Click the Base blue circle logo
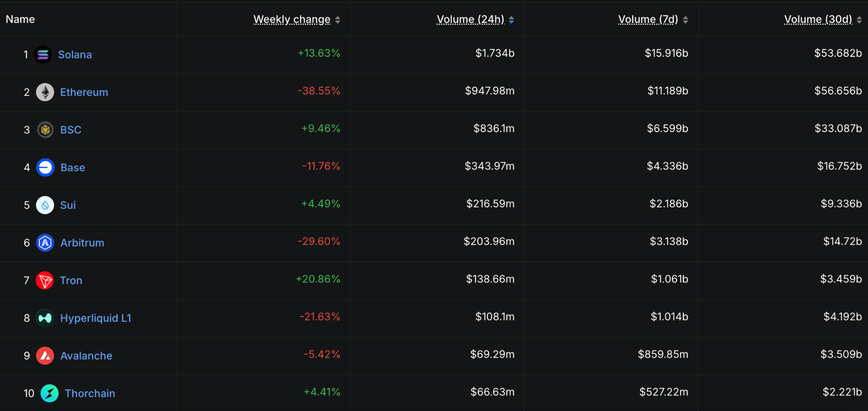The image size is (868, 411). pos(45,167)
